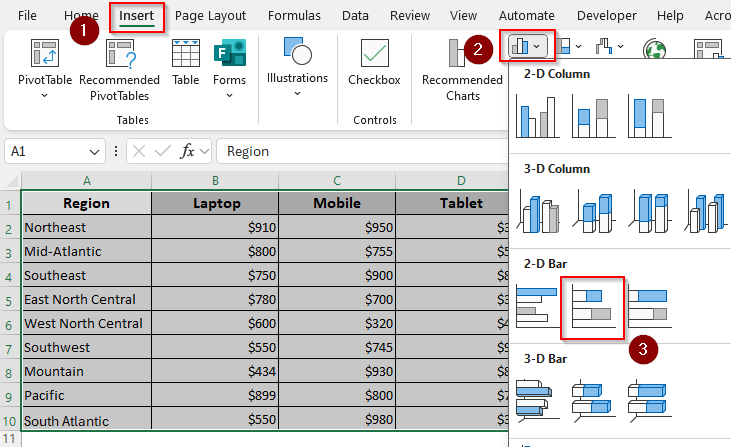Select 2-D 100% Stacked Bar chart
Viewport: 731px width, 447px height.
tap(649, 307)
